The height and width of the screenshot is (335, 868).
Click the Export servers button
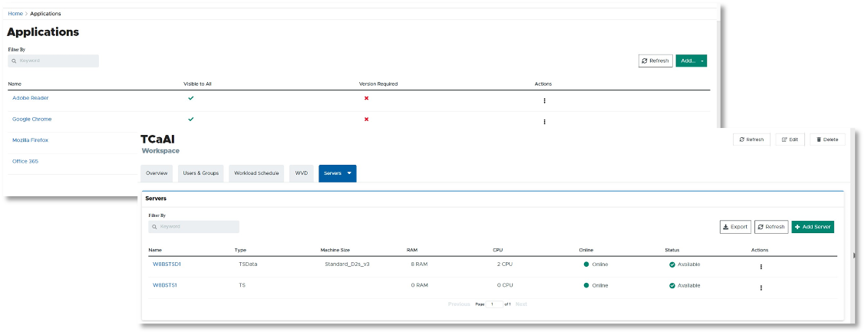[x=735, y=227]
